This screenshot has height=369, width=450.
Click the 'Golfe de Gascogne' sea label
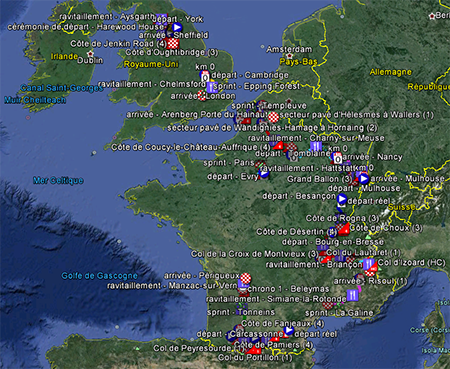[99, 276]
